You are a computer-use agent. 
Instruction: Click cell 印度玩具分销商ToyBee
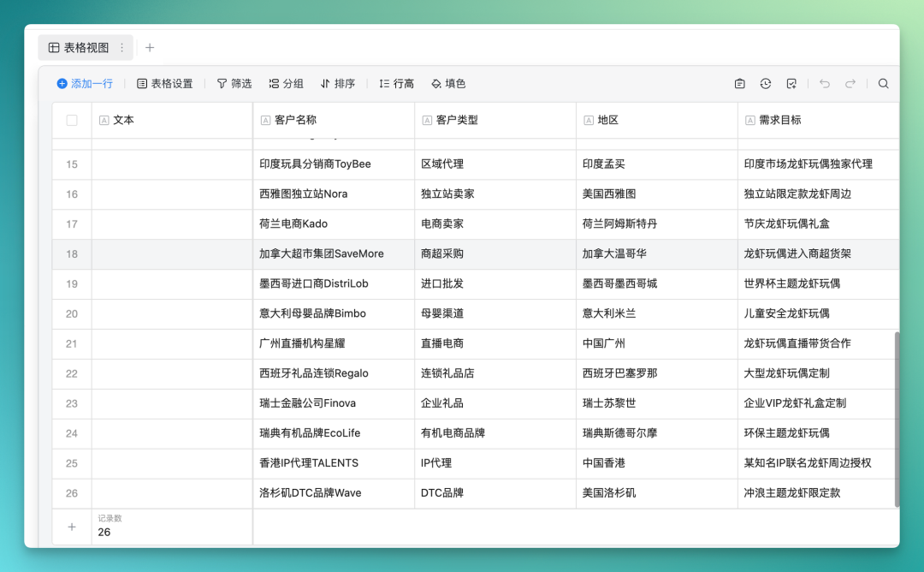[x=334, y=164]
